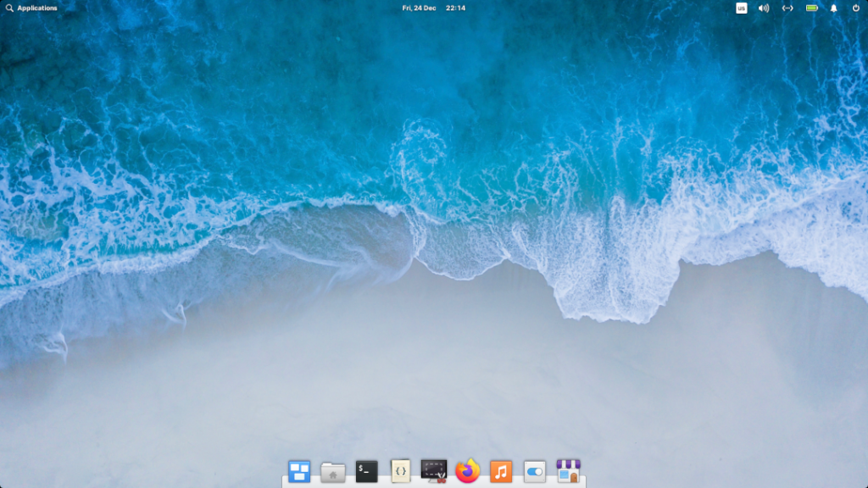
Task: Open the Screenshot tool
Action: (432, 470)
